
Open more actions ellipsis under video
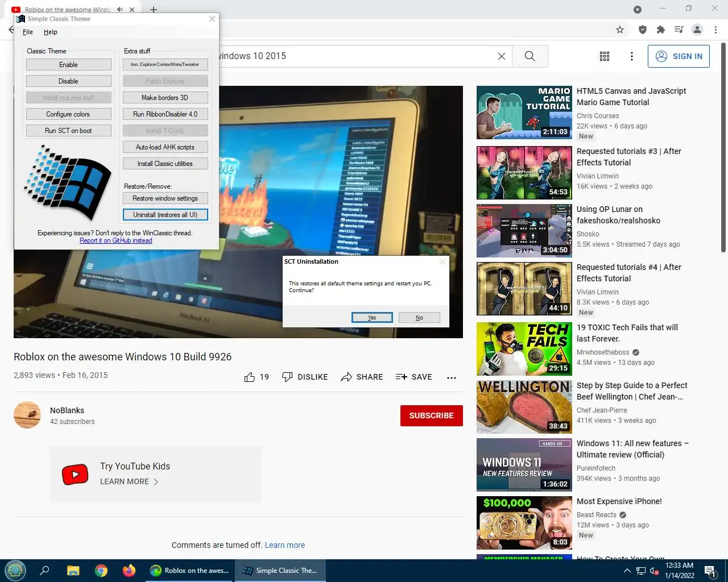[x=452, y=377]
